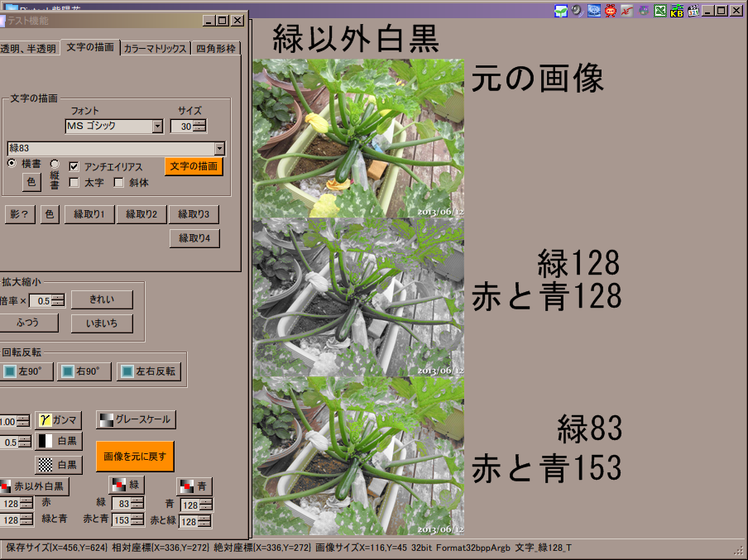Viewport: 748px width, 560px height.
Task: Switch to the 透明、半透明 tab
Action: click(29, 49)
